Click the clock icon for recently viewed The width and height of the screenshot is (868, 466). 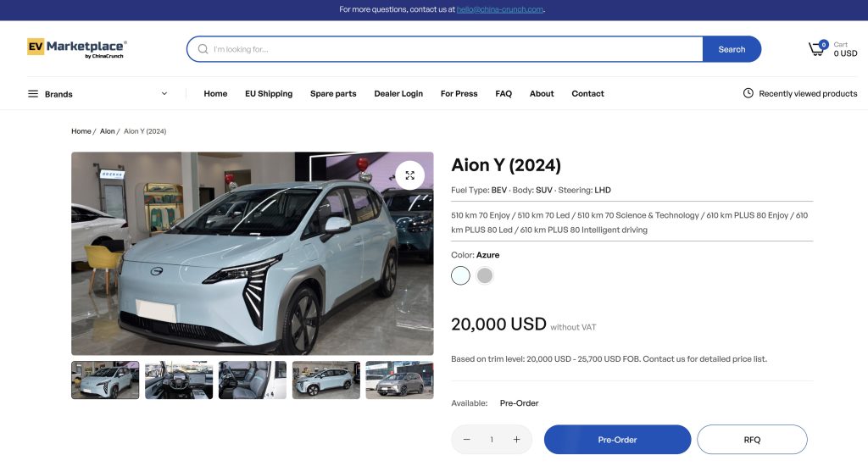(x=748, y=93)
